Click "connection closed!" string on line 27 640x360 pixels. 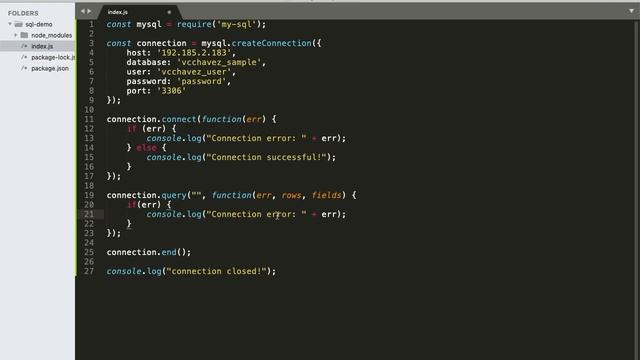216,271
